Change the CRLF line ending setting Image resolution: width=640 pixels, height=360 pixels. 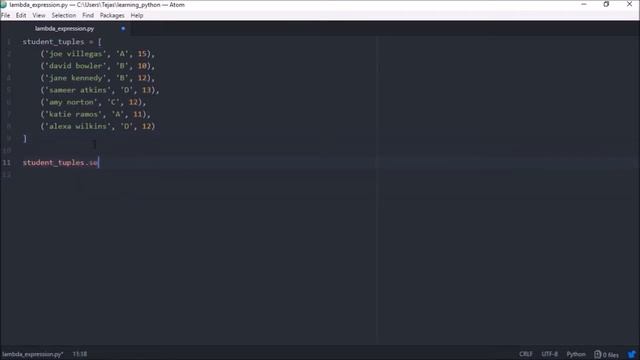(x=526, y=354)
